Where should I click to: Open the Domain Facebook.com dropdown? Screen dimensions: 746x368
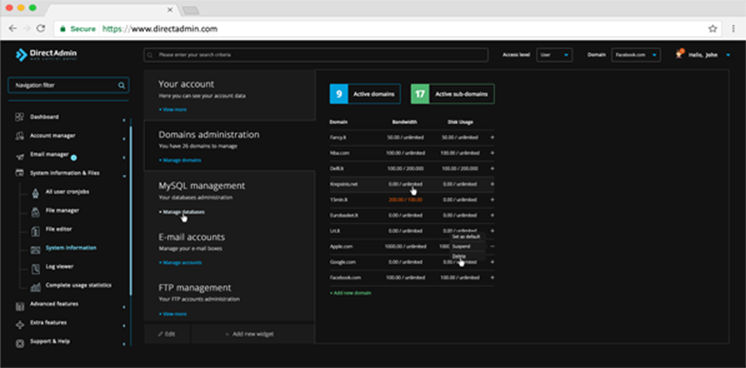(x=636, y=55)
